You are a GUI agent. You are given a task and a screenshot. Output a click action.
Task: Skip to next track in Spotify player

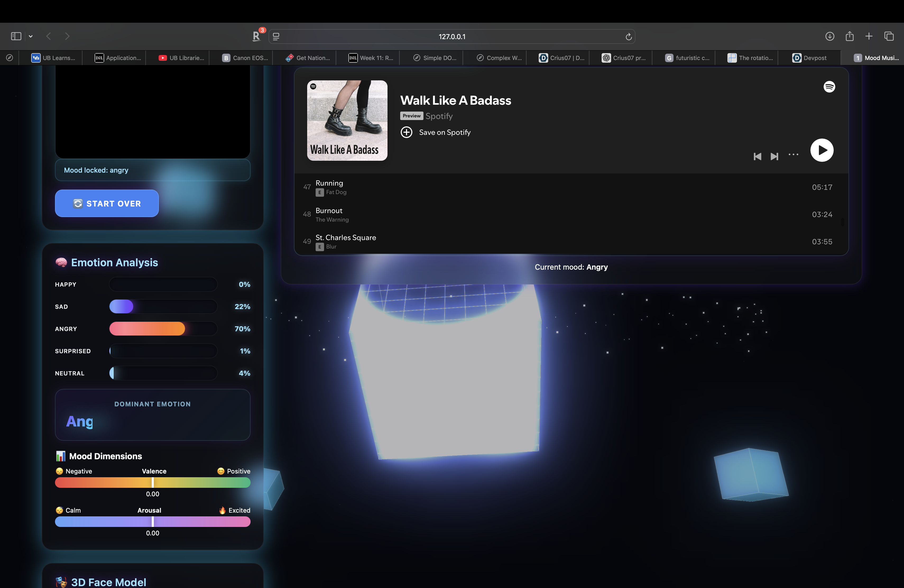point(774,157)
